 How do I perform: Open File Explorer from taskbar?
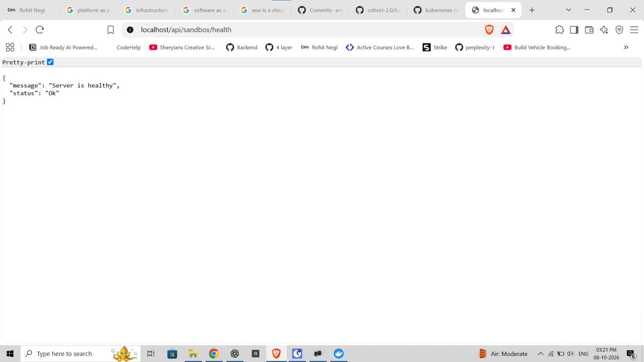[x=193, y=353]
